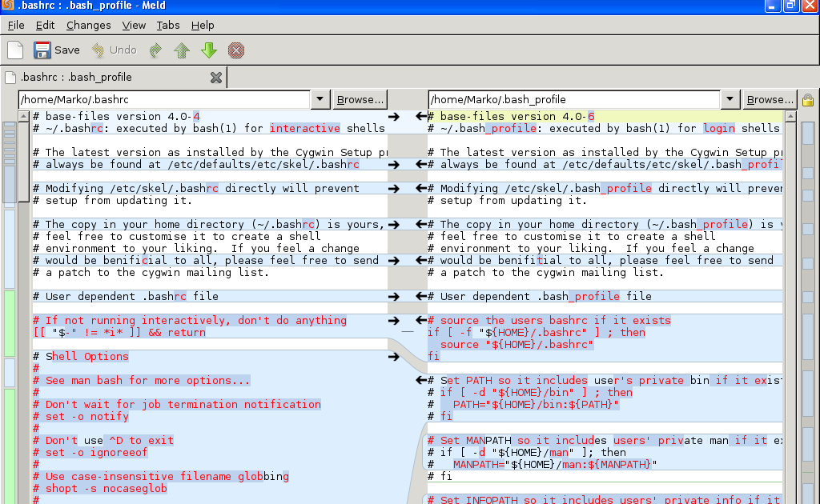Click the Meld window icon in the titlebar
820x504 pixels.
tap(8, 6)
